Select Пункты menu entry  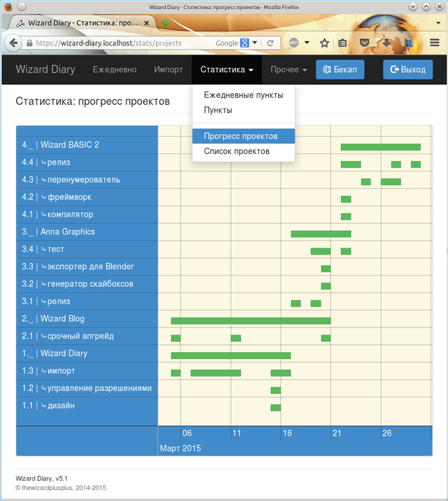click(244, 111)
